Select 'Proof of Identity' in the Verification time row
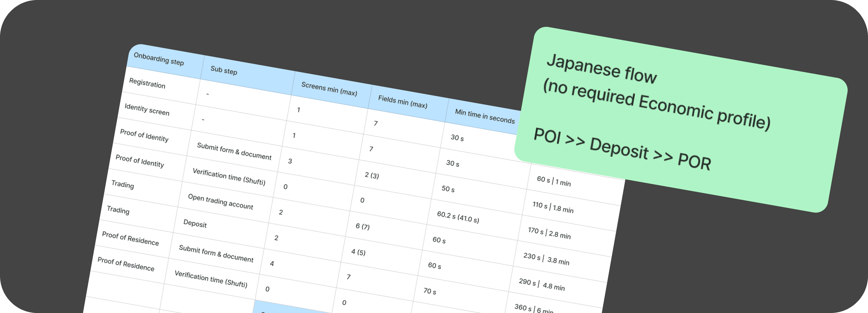This screenshot has height=313, width=868. pyautogui.click(x=140, y=161)
